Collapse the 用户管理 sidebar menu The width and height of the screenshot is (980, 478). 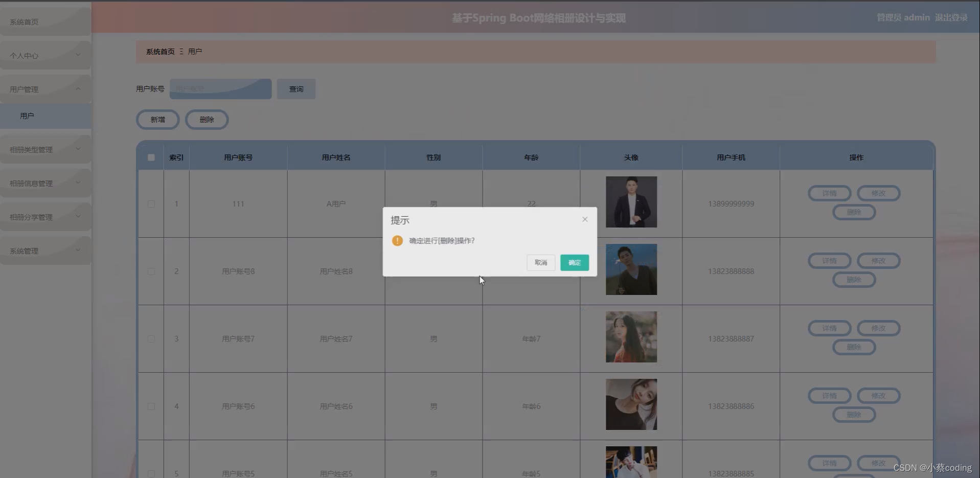point(45,89)
